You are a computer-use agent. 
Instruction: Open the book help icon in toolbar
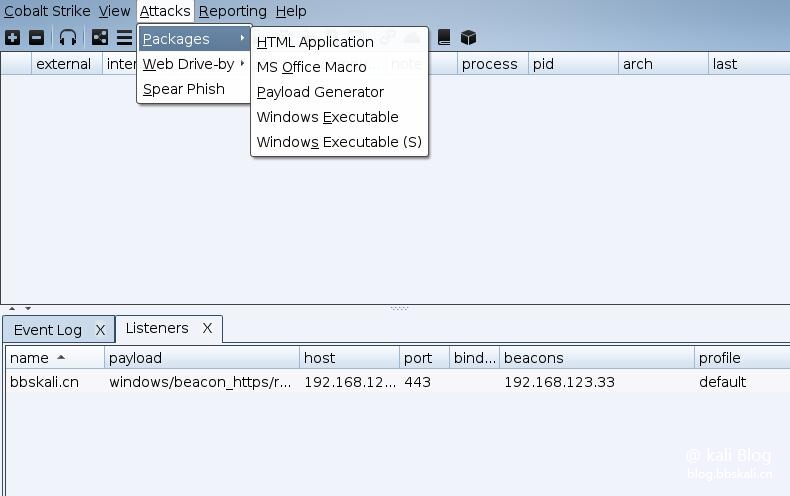click(x=444, y=37)
